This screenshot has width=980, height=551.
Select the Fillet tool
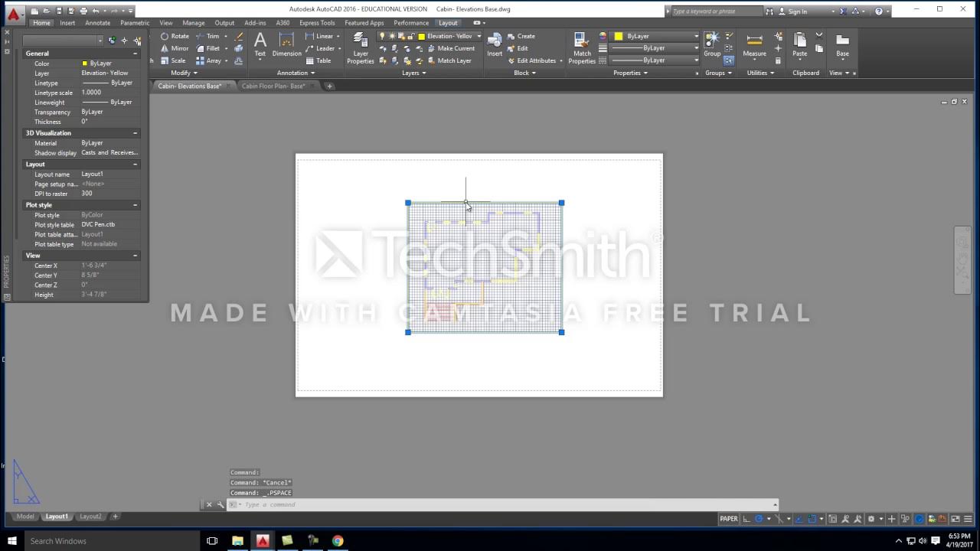point(208,48)
